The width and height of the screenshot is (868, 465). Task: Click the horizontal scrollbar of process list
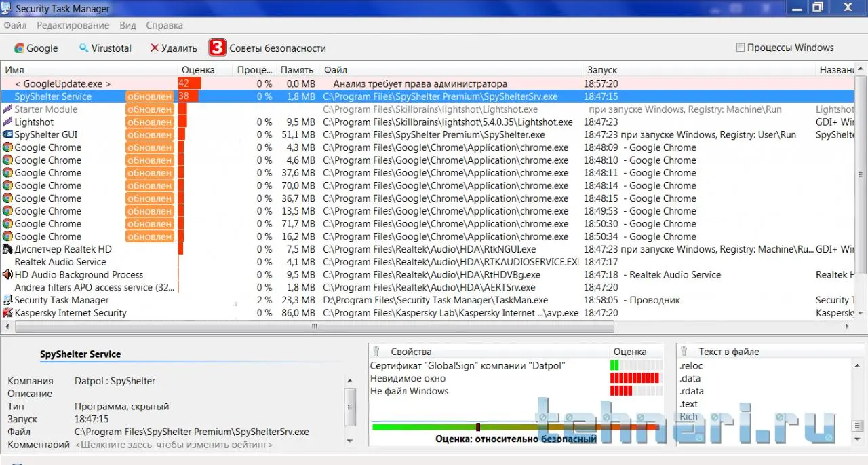pyautogui.click(x=315, y=327)
